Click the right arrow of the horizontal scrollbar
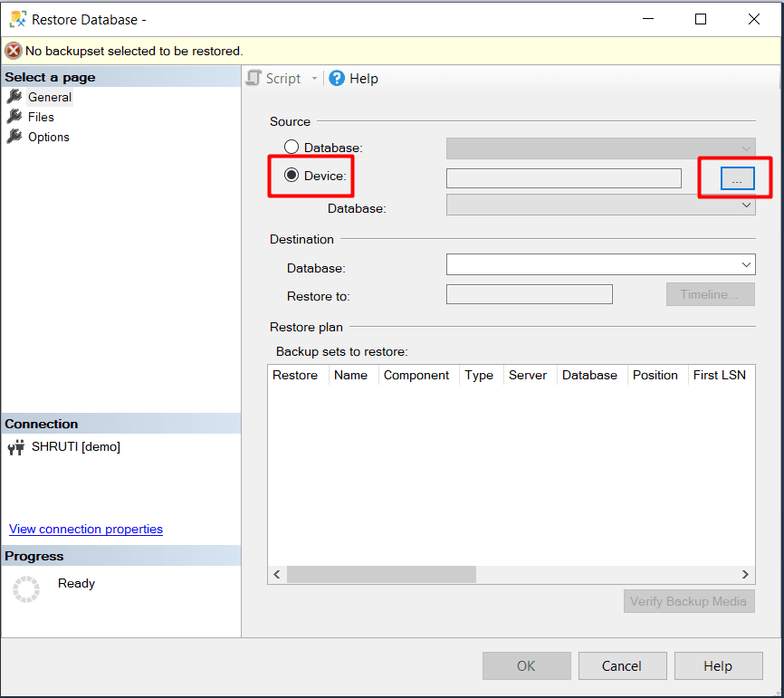This screenshot has width=784, height=698. (745, 575)
